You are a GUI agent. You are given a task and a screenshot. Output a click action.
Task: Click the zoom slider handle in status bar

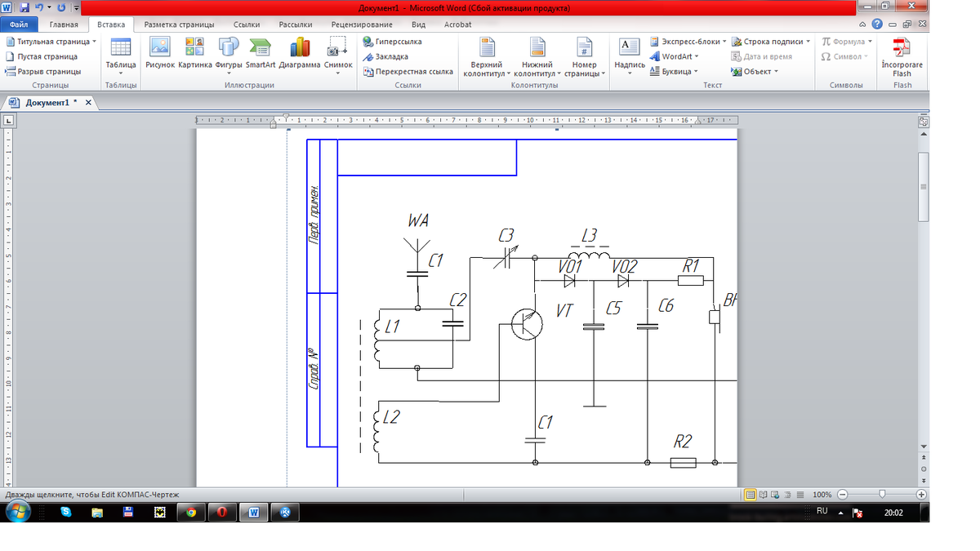tap(883, 495)
